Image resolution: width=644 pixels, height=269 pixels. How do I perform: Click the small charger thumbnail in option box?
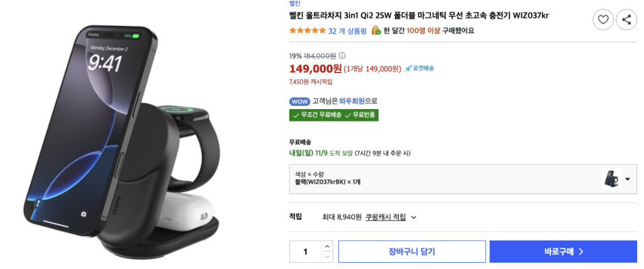(x=611, y=179)
